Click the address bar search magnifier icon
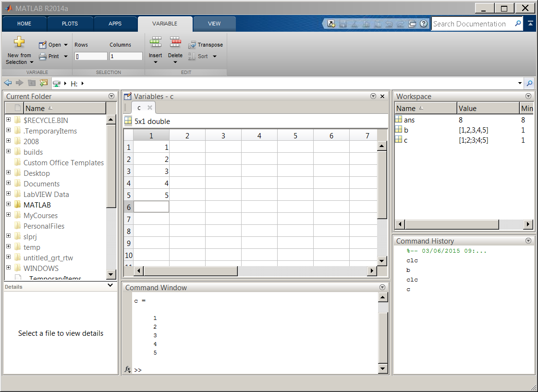This screenshot has width=538, height=392. coord(529,83)
